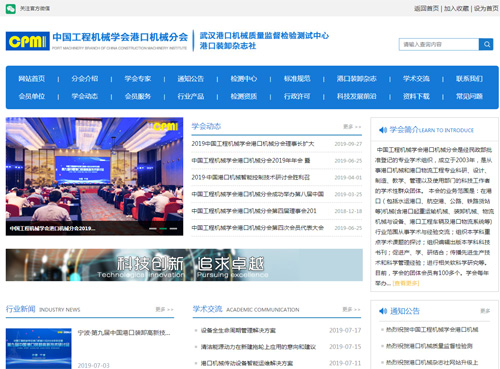Open 分会介绍 in the navigation bar
This screenshot has height=369, width=500.
pyautogui.click(x=85, y=79)
